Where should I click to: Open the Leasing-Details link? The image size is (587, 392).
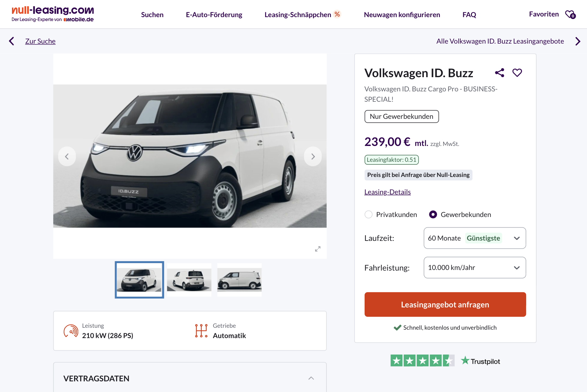point(387,192)
